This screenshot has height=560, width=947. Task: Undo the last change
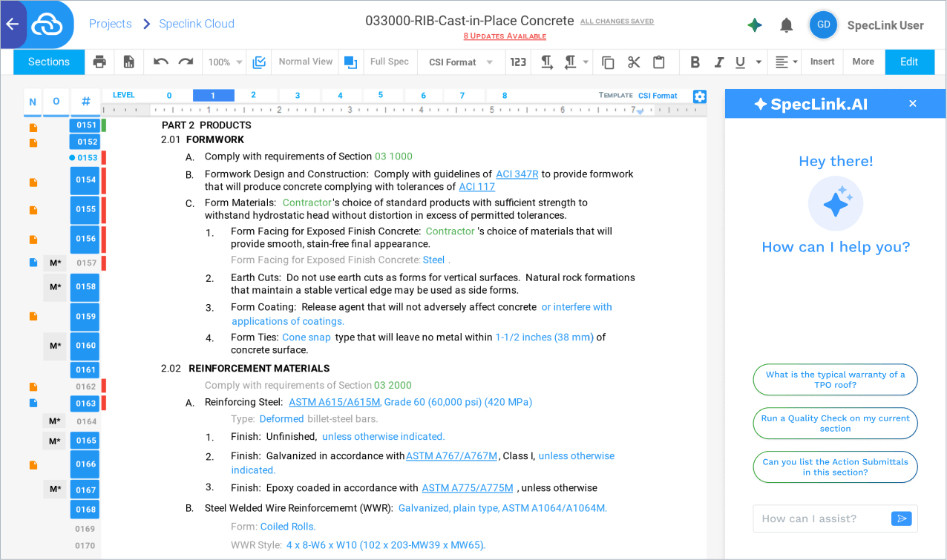[161, 62]
